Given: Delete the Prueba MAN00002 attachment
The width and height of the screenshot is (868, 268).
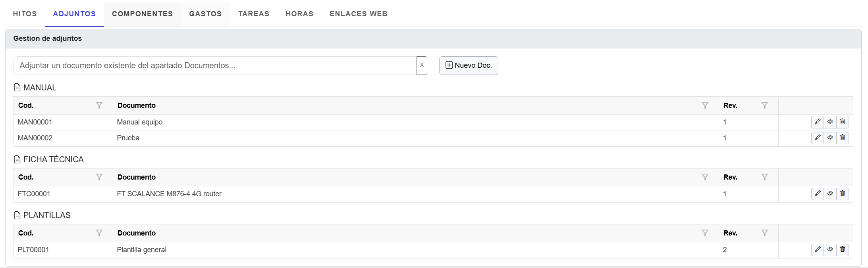Looking at the screenshot, I should click(x=842, y=138).
